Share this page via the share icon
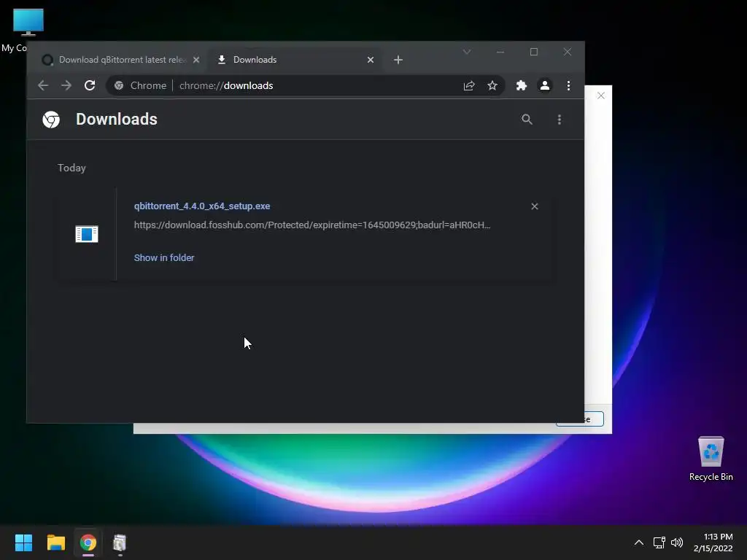 coord(469,86)
